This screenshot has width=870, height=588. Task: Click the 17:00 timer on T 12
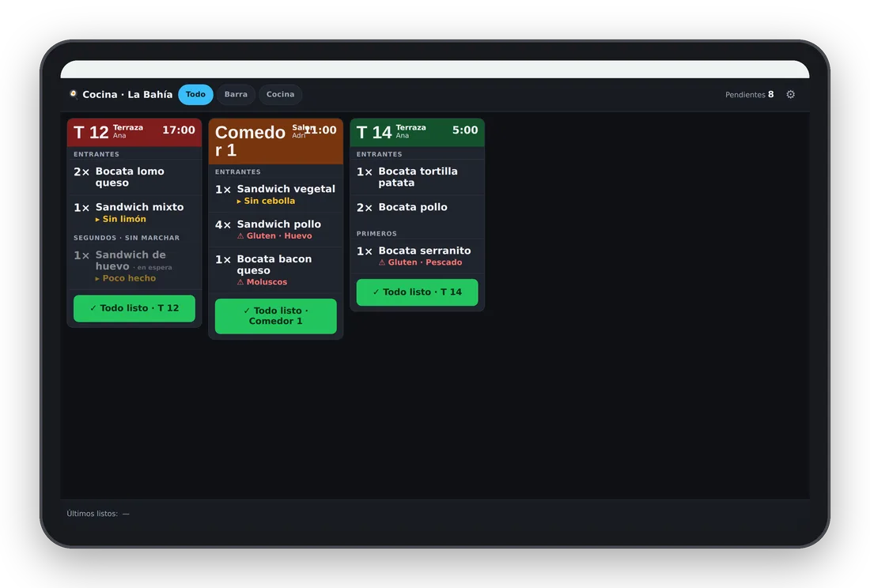coord(179,130)
